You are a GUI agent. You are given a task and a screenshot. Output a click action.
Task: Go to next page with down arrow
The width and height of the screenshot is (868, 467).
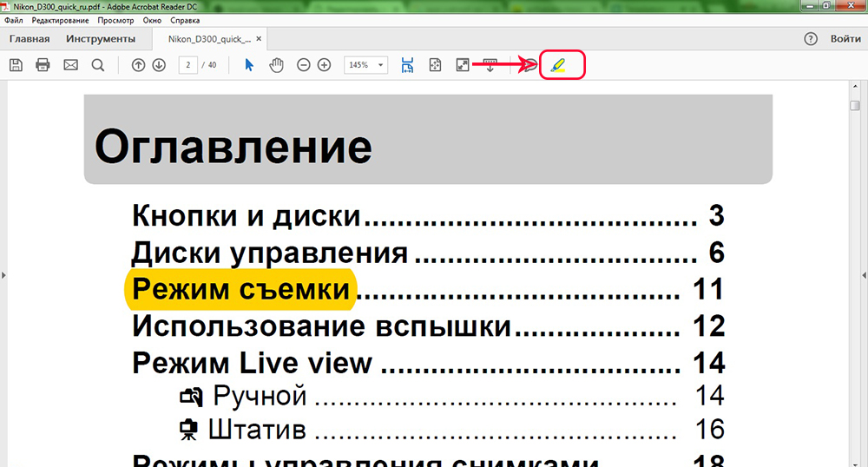pos(158,65)
